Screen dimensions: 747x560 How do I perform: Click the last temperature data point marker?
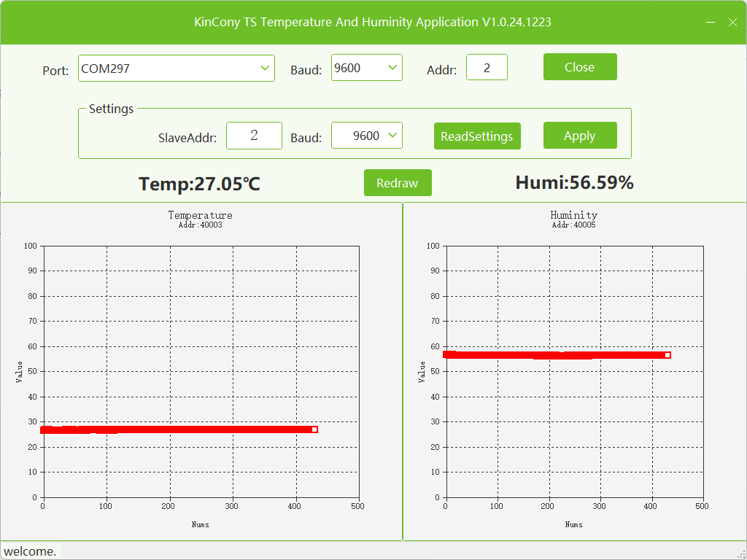314,429
